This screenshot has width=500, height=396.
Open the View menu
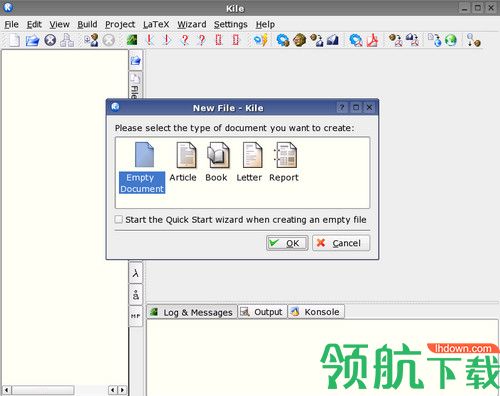[59, 24]
